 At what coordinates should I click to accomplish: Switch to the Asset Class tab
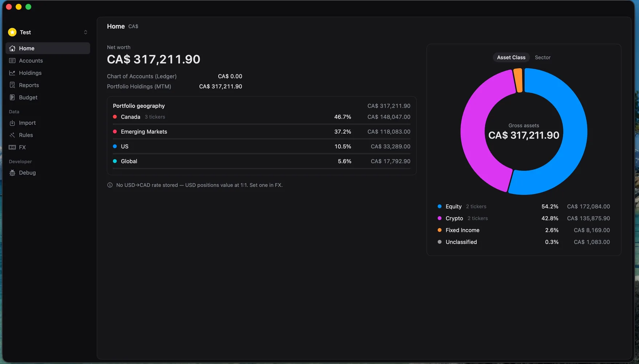pyautogui.click(x=511, y=57)
